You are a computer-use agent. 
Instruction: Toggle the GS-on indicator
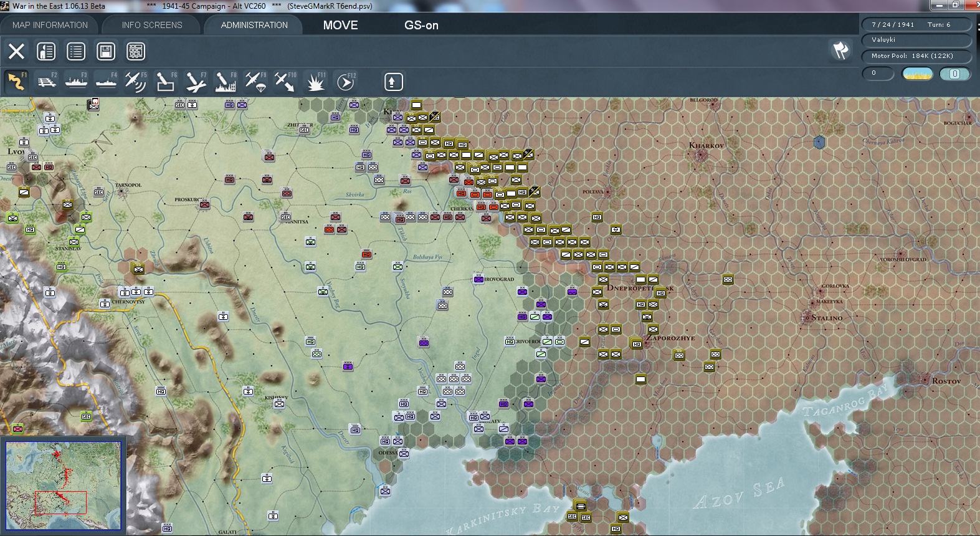coord(421,26)
